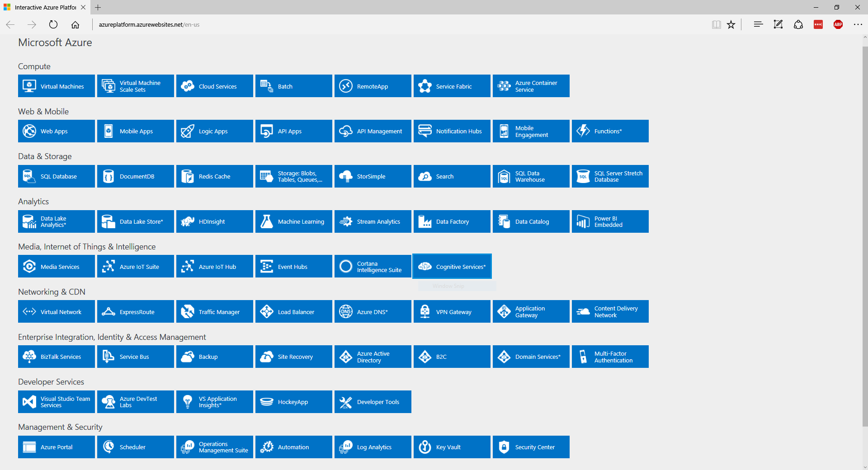
Task: Select the Machine Learning analytics service
Action: pyautogui.click(x=293, y=221)
